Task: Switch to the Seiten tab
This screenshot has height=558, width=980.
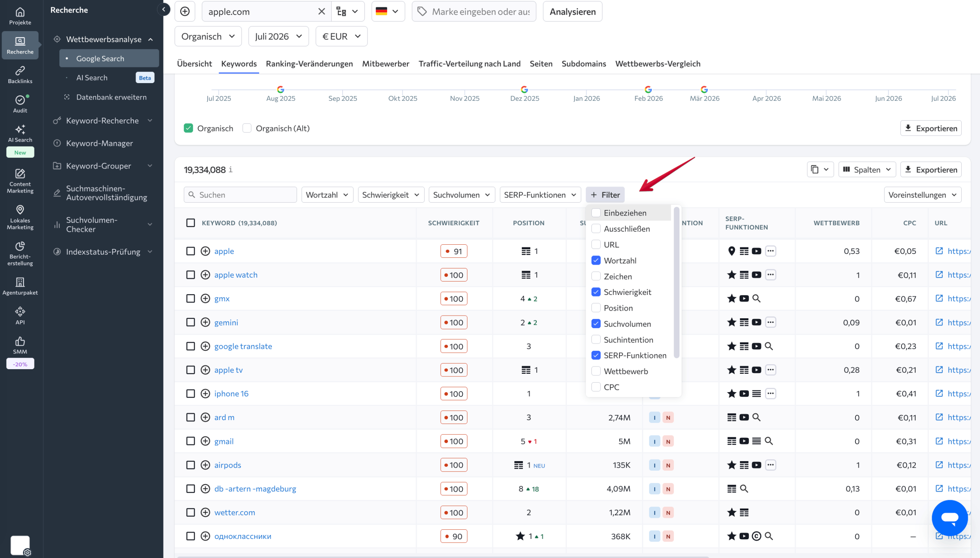Action: (x=541, y=64)
